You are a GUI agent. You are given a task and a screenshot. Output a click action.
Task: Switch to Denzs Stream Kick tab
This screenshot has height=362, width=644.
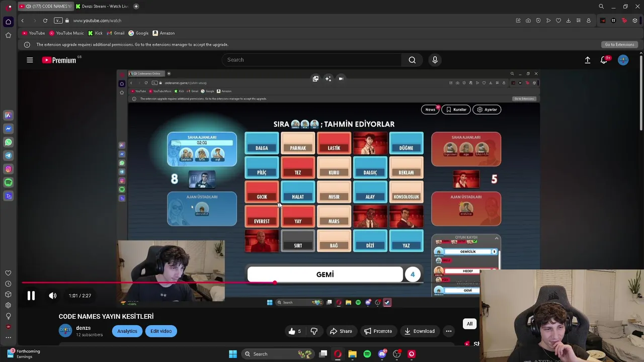102,7
